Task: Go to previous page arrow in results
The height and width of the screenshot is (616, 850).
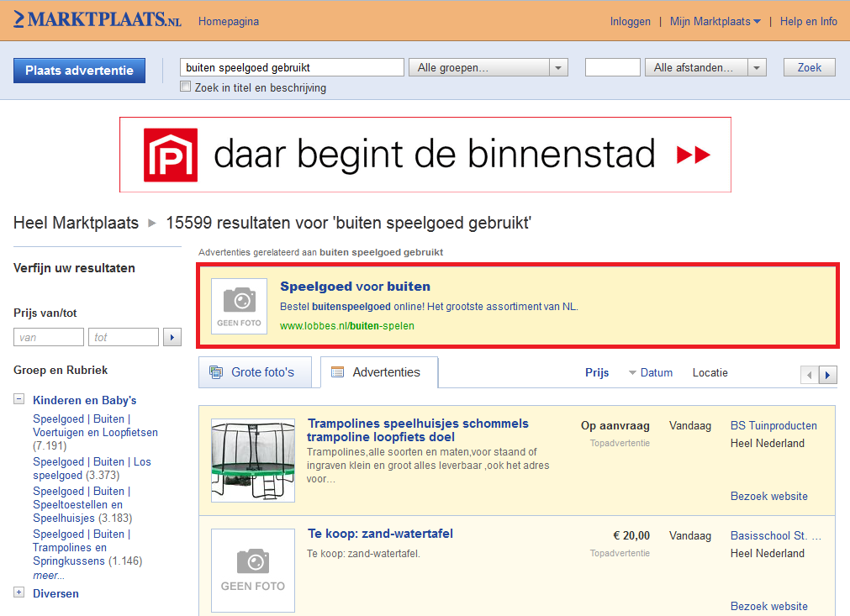Action: (x=810, y=375)
